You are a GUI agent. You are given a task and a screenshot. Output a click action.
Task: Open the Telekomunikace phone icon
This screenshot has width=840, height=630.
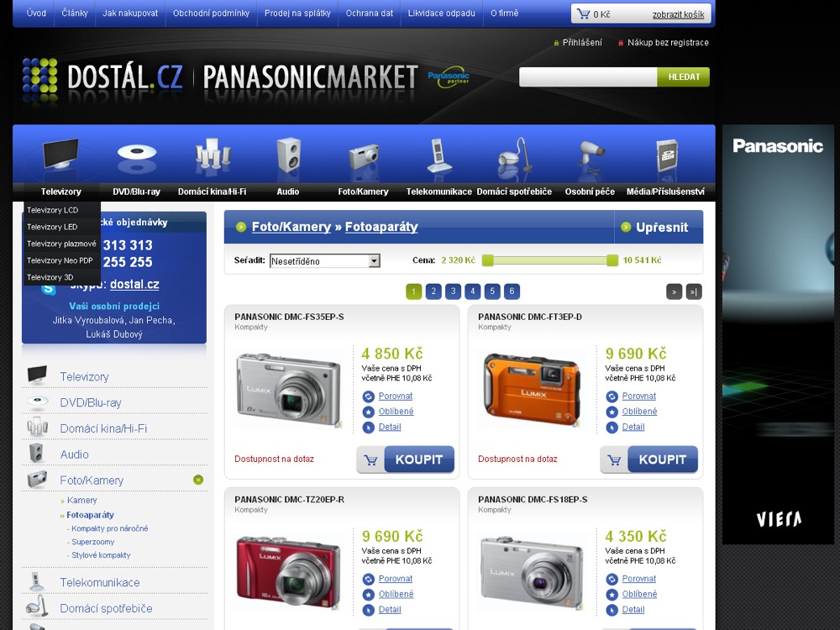pos(439,156)
